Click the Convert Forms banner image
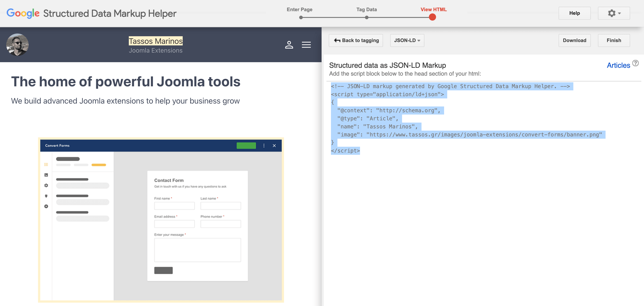 (161, 220)
